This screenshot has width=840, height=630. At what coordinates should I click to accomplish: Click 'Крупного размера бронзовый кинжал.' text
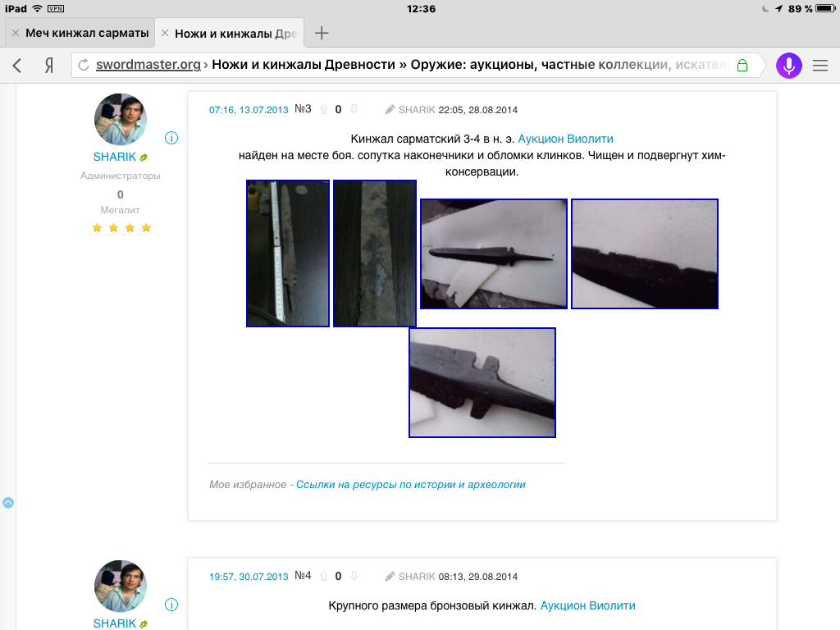[x=432, y=605]
